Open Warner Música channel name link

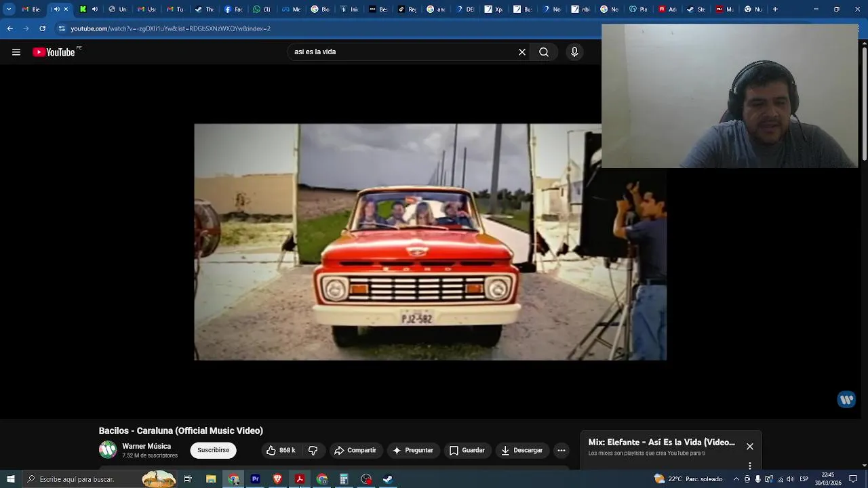click(x=146, y=446)
